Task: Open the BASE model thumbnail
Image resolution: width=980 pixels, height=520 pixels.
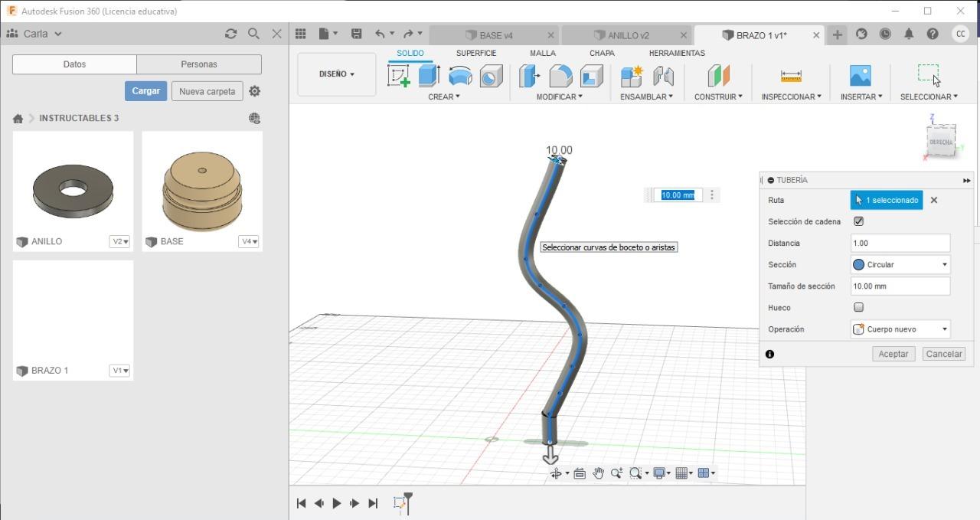Action: 202,190
